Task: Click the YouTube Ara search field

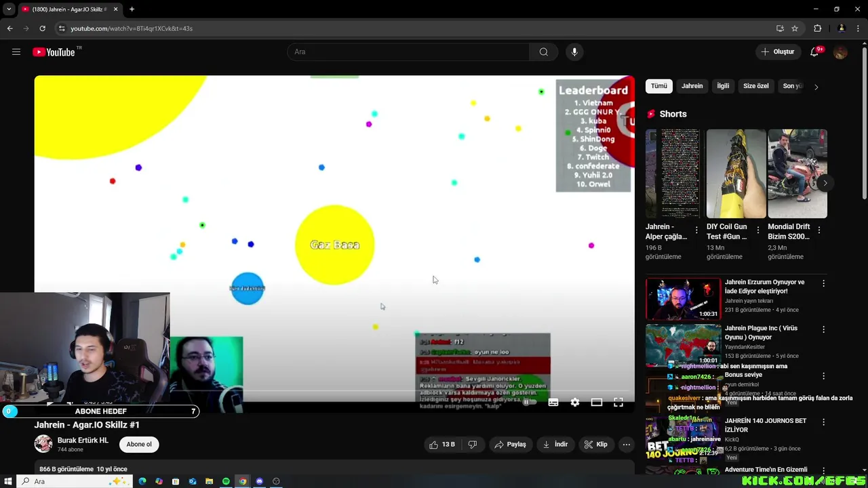Action: tap(408, 52)
